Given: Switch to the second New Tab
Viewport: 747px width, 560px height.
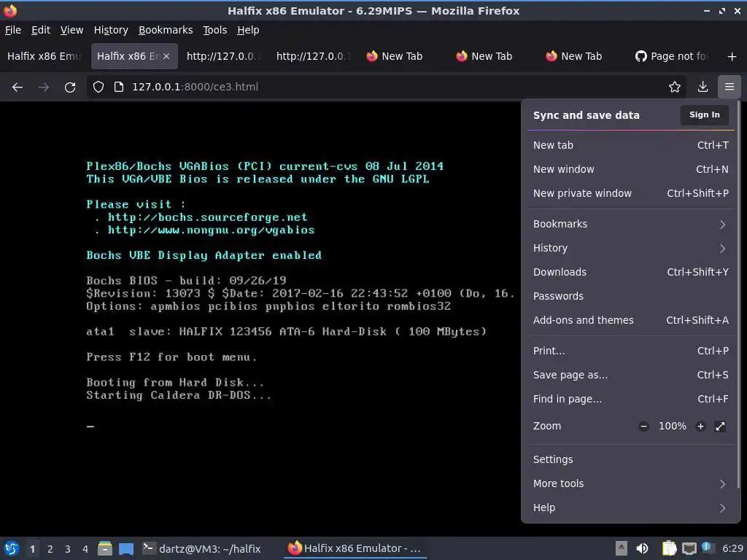Looking at the screenshot, I should 493,56.
